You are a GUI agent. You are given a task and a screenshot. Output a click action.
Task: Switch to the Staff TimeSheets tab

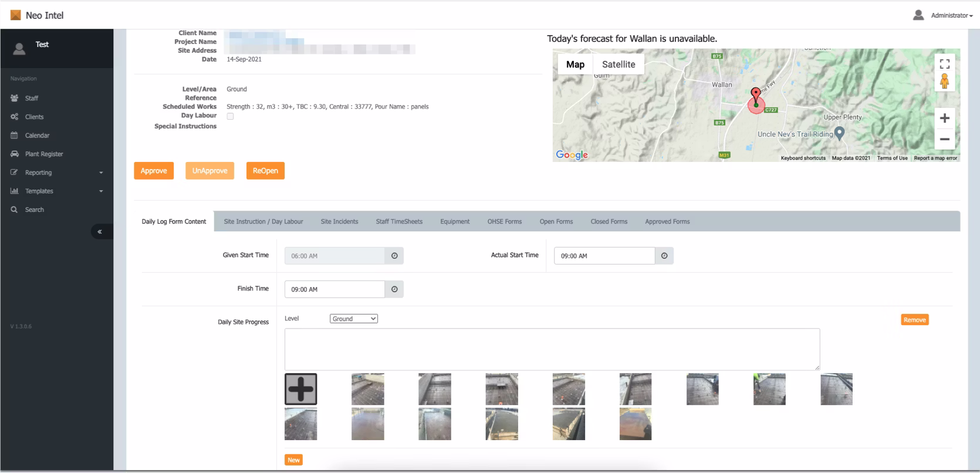click(x=399, y=222)
